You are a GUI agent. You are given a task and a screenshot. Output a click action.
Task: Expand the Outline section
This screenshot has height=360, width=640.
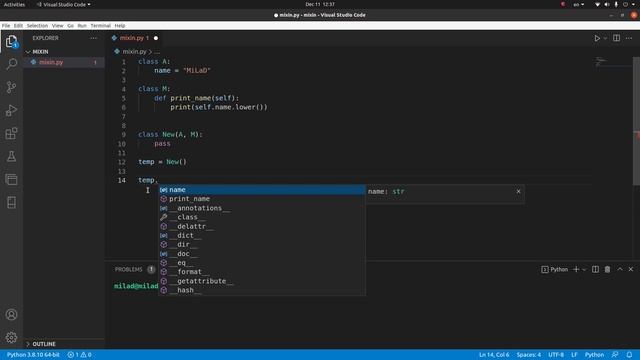tap(64, 344)
